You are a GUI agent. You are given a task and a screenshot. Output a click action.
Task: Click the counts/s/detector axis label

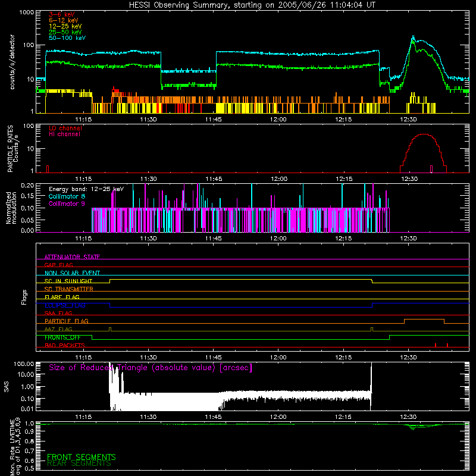pyautogui.click(x=12, y=62)
